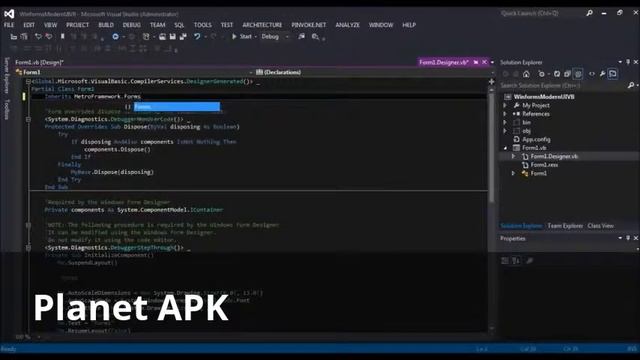This screenshot has height=360, width=640.
Task: Click the Find in Files toolbar icon
Action: 315,37
